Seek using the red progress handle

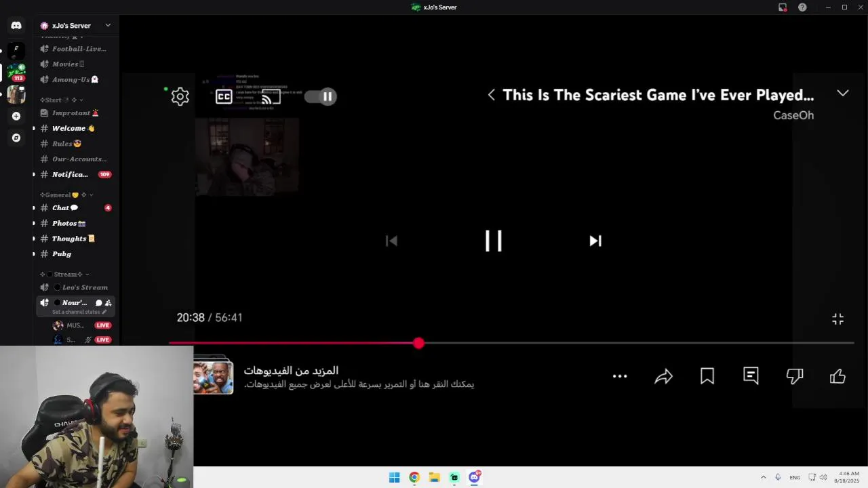pos(418,344)
